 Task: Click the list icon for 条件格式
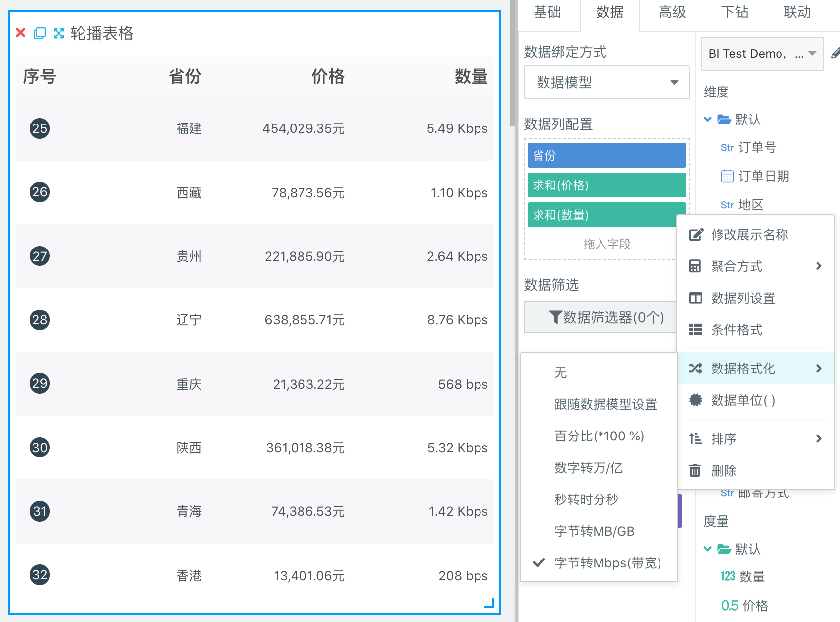click(x=696, y=330)
